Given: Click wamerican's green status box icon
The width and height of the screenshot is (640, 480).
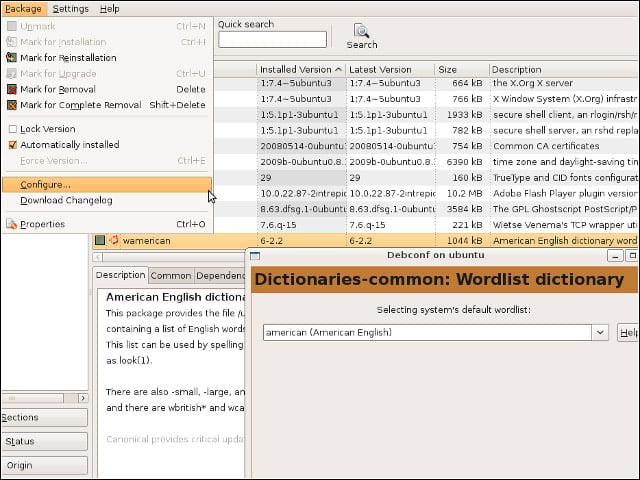Looking at the screenshot, I should 100,240.
